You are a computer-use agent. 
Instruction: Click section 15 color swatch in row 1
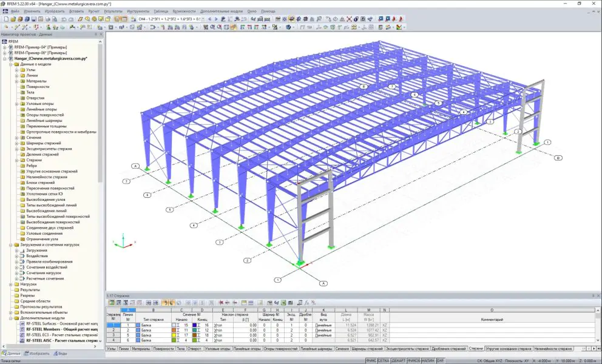[174, 325]
